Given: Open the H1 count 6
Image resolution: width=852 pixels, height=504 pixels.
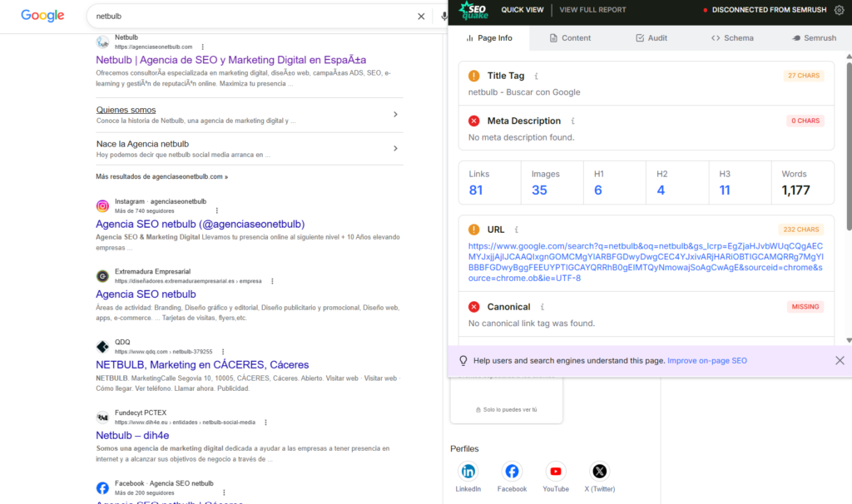Looking at the screenshot, I should tap(597, 190).
